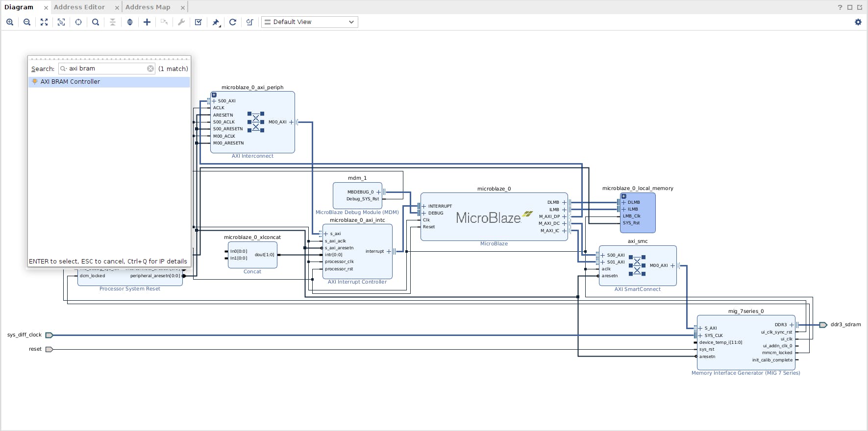Screen dimensions: 868x431
Task: Close the Address Editor tab
Action: pyautogui.click(x=117, y=8)
